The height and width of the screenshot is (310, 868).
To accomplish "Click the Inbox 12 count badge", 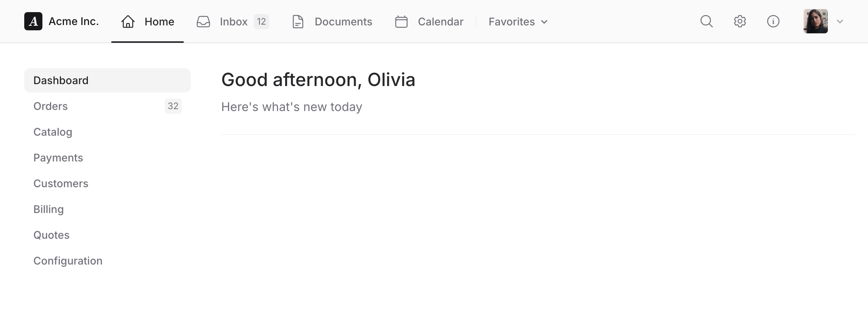I will [261, 22].
